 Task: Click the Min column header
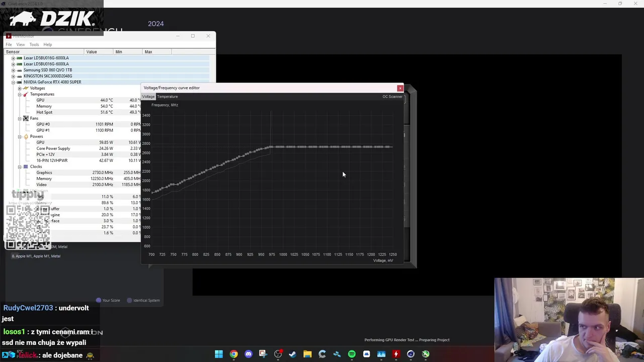pos(127,52)
